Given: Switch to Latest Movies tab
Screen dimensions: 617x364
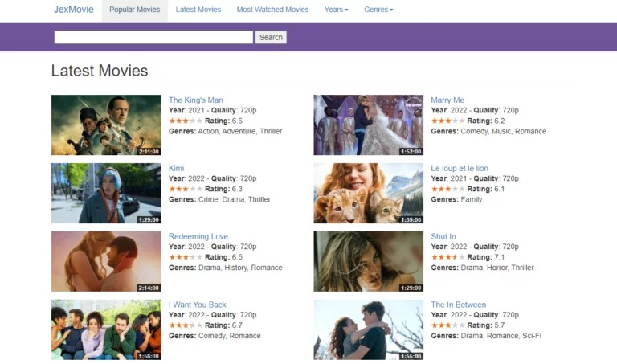Looking at the screenshot, I should tap(198, 10).
